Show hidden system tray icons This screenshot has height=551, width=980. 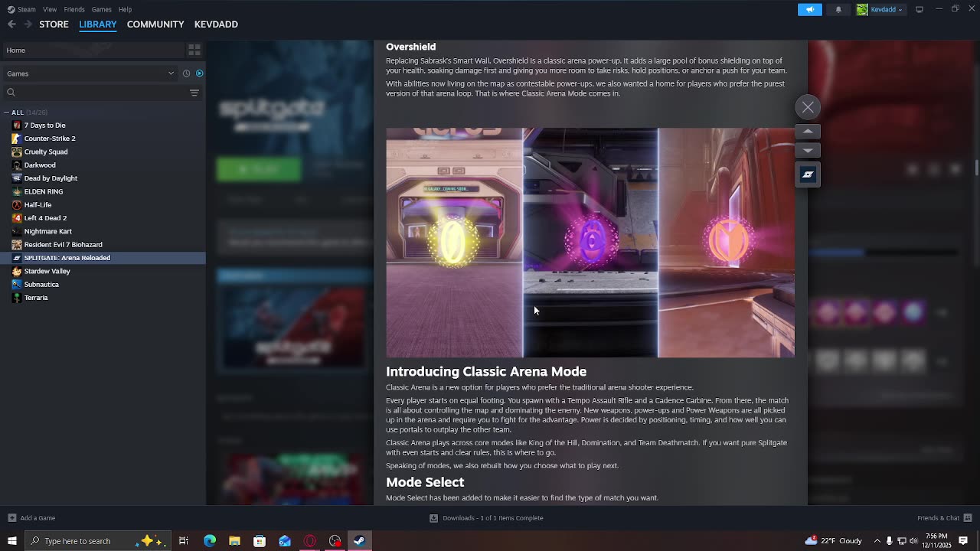[877, 541]
